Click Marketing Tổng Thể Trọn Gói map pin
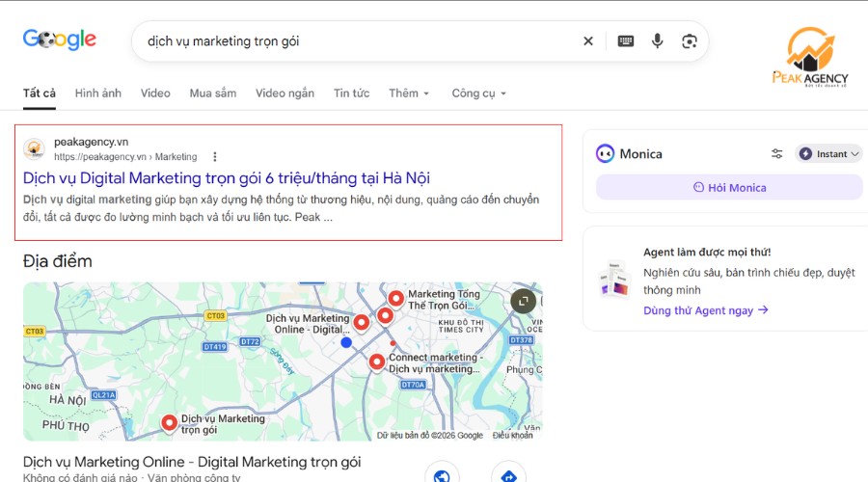This screenshot has width=868, height=482. (395, 299)
